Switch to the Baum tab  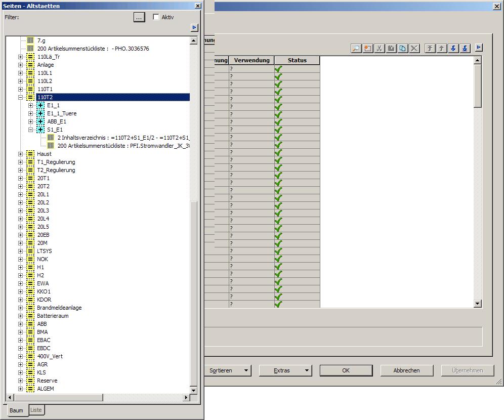pyautogui.click(x=16, y=410)
